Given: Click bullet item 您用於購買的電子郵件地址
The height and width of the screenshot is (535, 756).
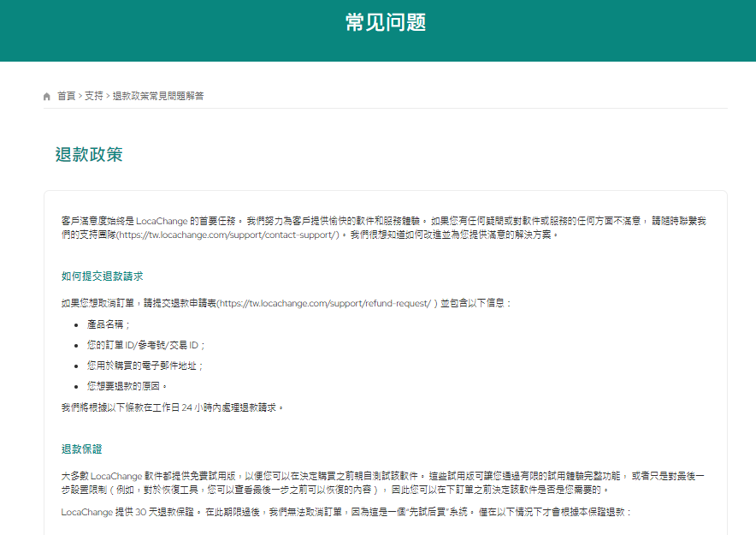Looking at the screenshot, I should (x=145, y=366).
